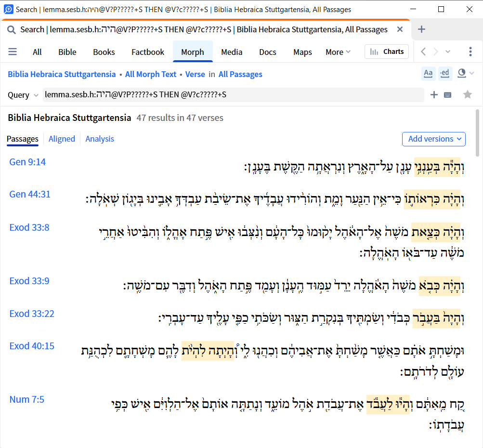The height and width of the screenshot is (448, 483).
Task: Click the query input field
Action: click(233, 94)
